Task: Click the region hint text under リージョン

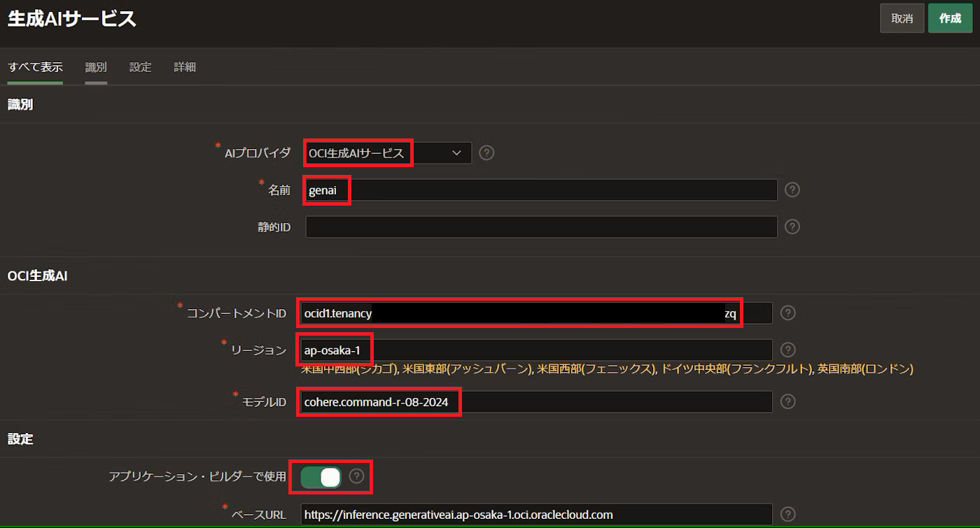Action: [x=607, y=369]
